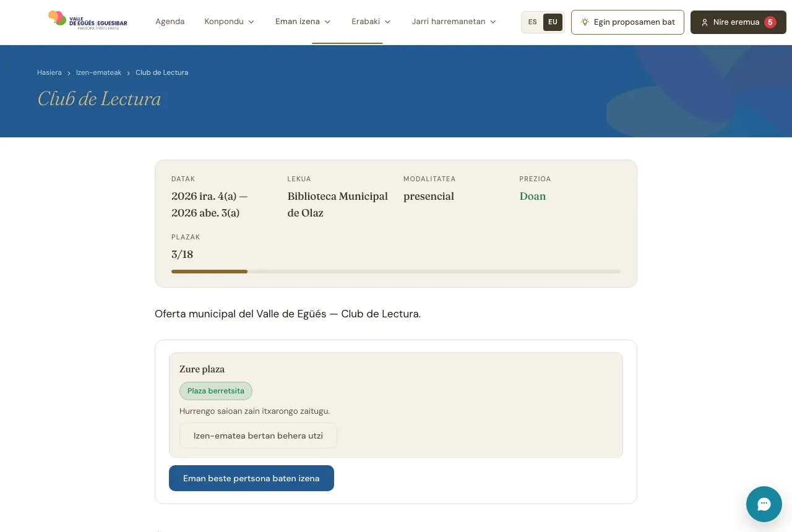Expand the Jarri harremanetan dropdown menu
Screen dimensions: 792x532
454,22
